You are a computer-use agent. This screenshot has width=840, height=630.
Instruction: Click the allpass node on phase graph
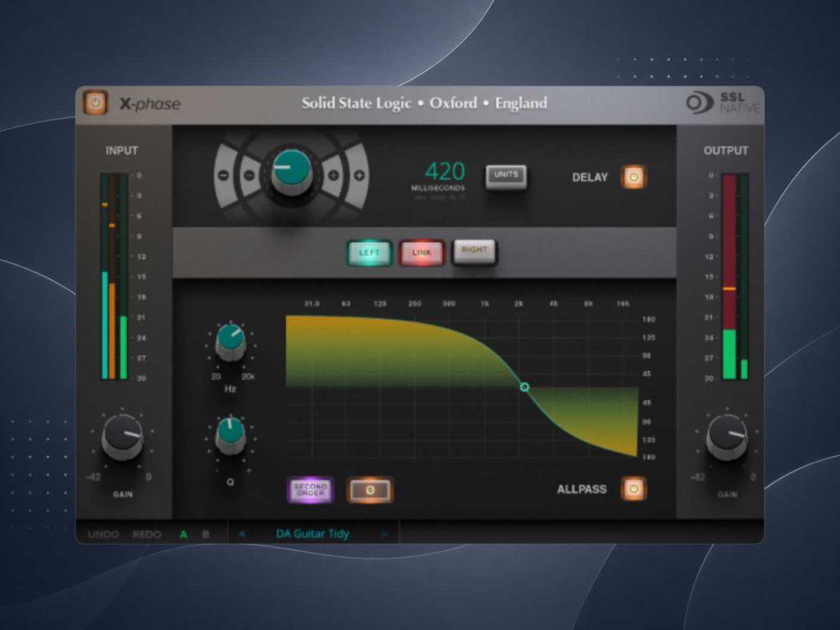tap(524, 387)
